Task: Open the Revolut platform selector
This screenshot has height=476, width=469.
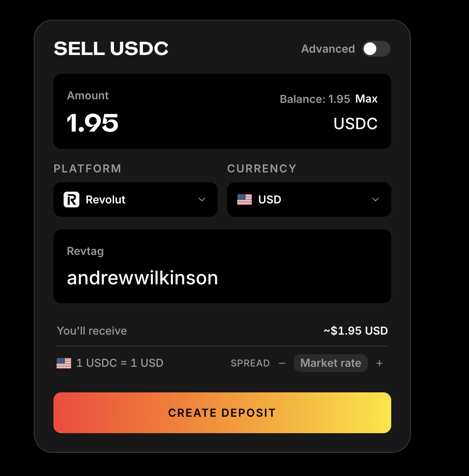Action: click(x=136, y=200)
